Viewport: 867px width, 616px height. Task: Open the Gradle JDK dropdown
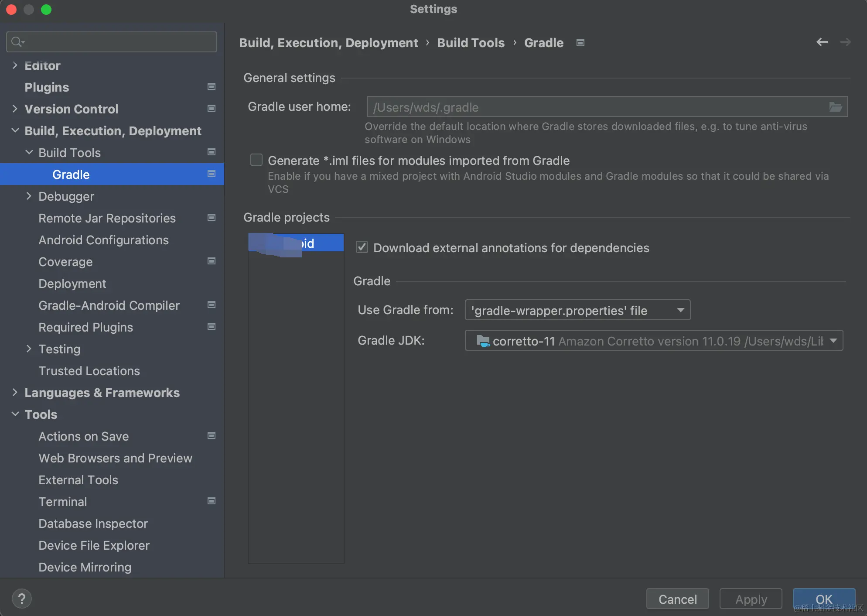pyautogui.click(x=653, y=341)
